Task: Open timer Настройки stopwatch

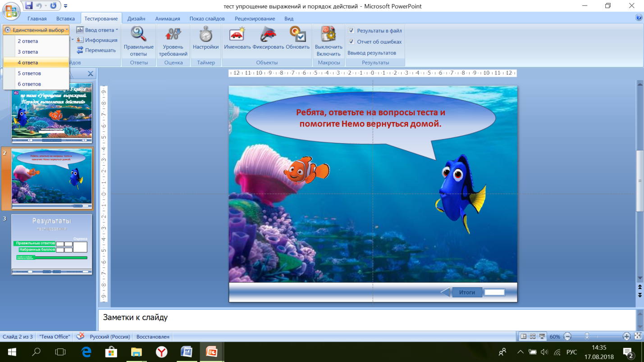Action: point(206,38)
